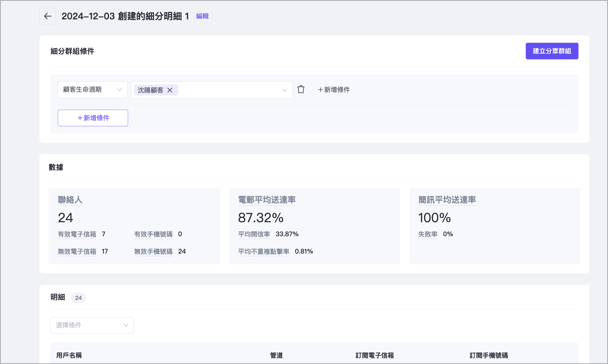Open the 顧客生命週期 dropdown
Screen dimensions: 608x364
[92, 90]
